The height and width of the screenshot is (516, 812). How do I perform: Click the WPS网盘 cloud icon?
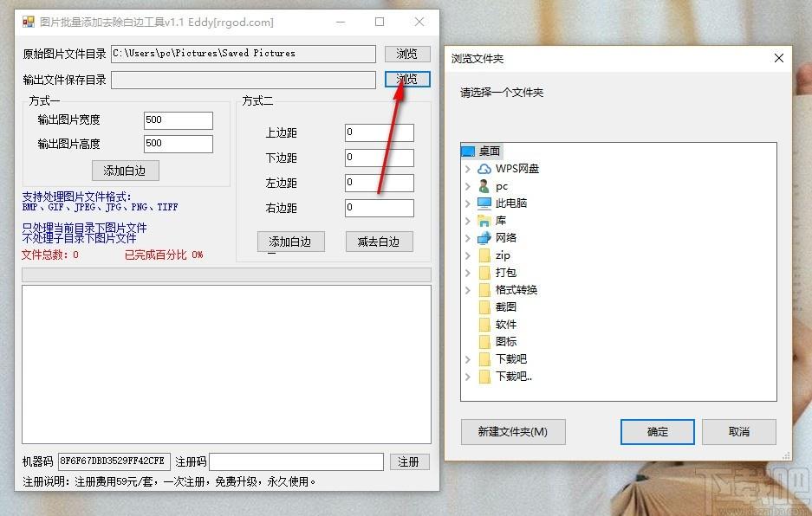point(484,169)
